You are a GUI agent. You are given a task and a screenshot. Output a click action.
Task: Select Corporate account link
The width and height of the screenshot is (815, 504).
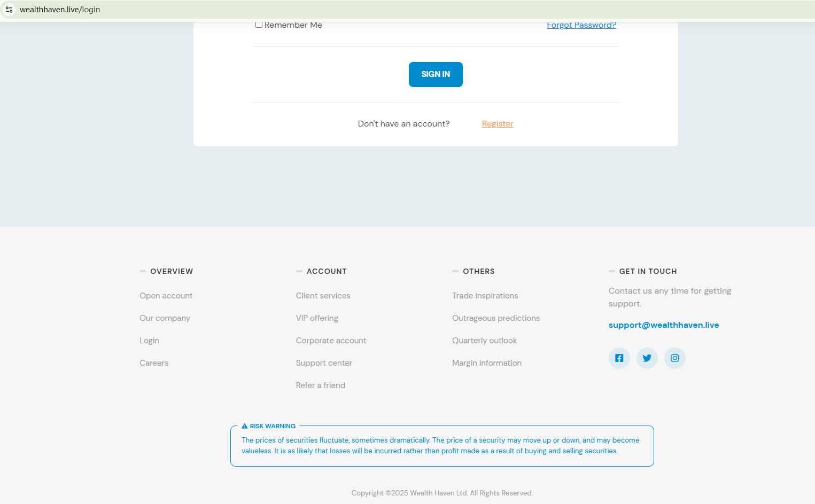click(331, 341)
